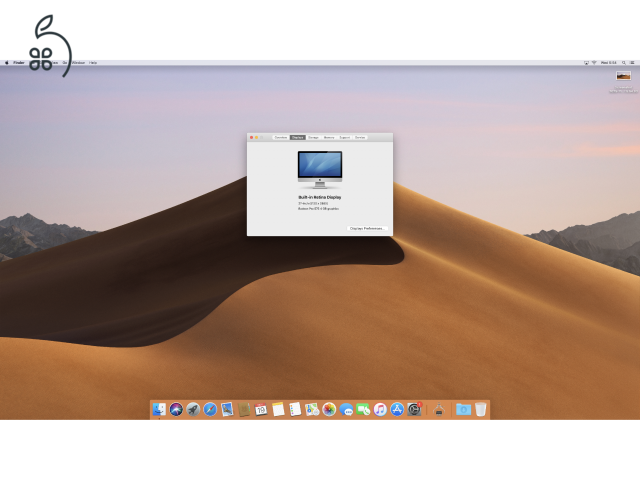The image size is (640, 480).
Task: Launch Safari compass icon in Dock
Action: pos(210,409)
